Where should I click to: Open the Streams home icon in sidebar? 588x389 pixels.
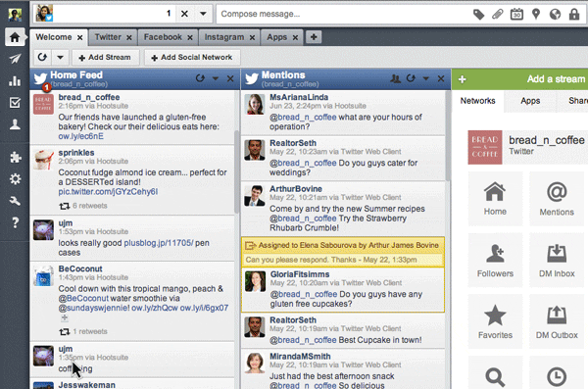click(x=15, y=37)
